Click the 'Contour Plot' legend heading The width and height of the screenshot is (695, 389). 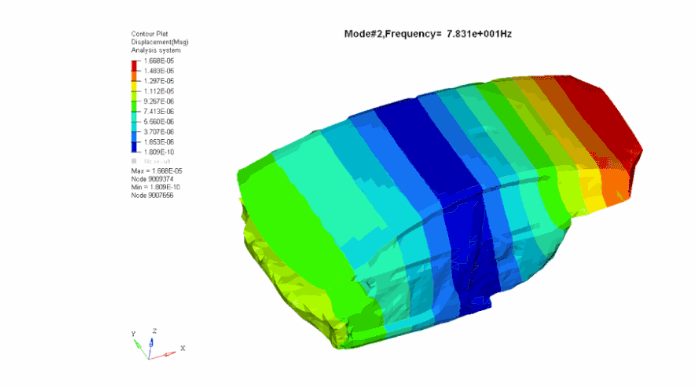click(149, 34)
